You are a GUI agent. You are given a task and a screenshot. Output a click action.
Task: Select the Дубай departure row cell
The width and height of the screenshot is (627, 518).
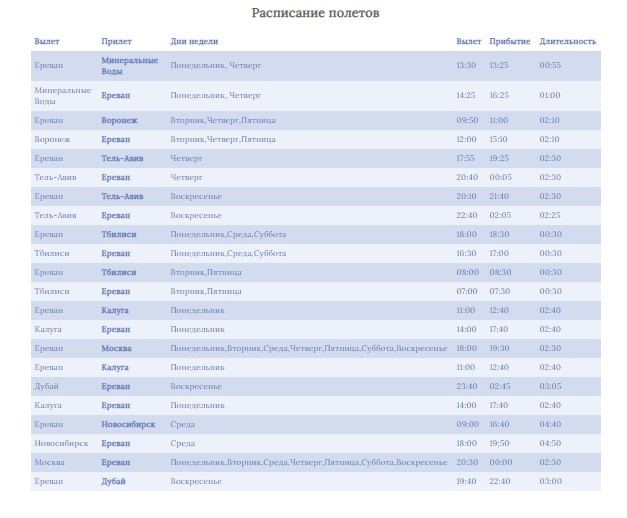pyautogui.click(x=46, y=386)
